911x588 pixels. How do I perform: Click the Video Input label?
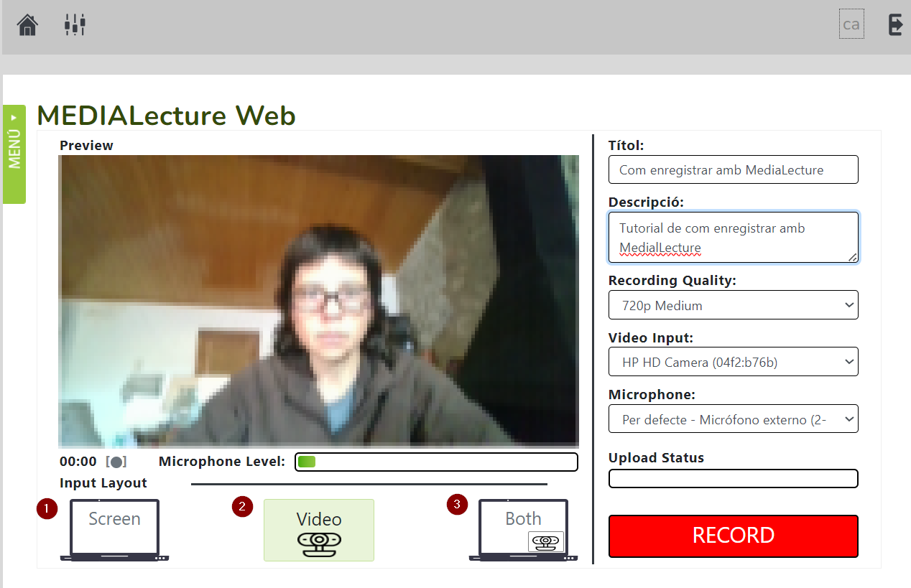click(x=651, y=337)
